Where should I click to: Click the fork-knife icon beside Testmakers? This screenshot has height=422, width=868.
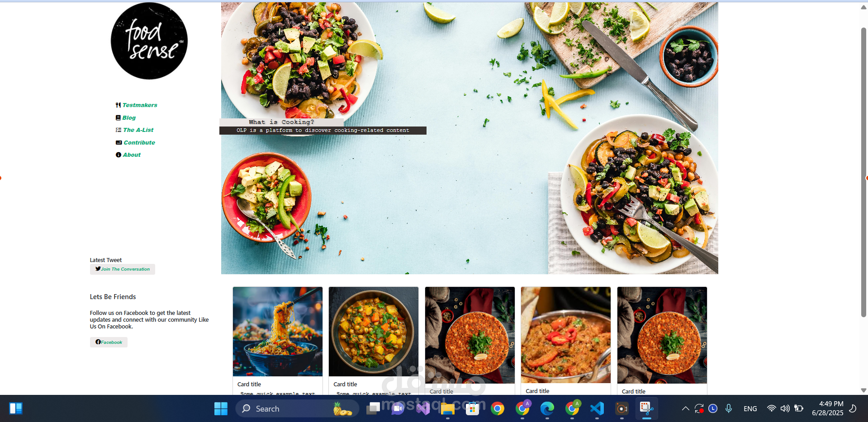tap(118, 105)
